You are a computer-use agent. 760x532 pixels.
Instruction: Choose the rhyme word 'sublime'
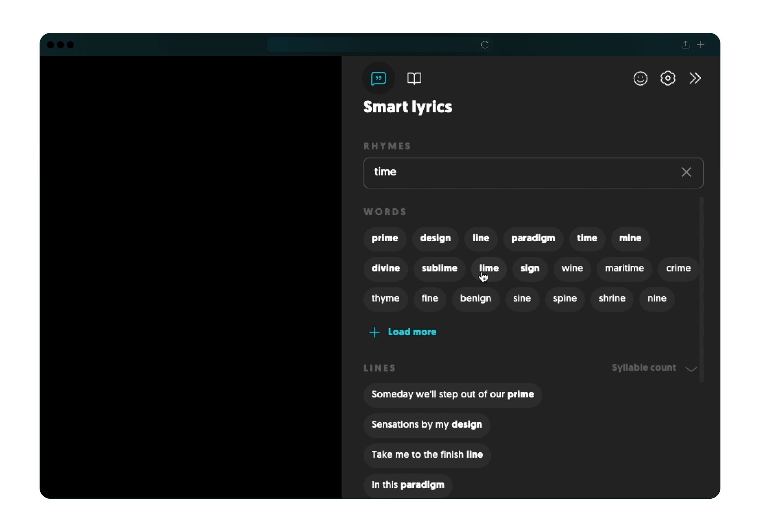pyautogui.click(x=439, y=268)
